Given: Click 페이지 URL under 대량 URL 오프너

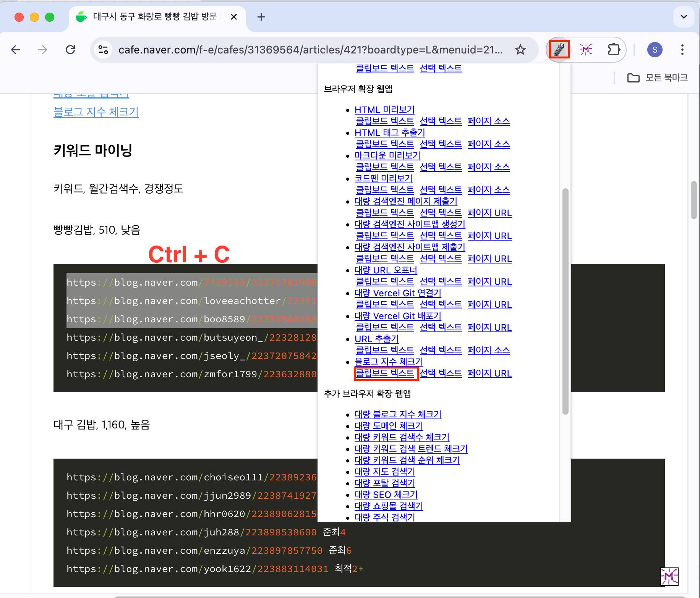Looking at the screenshot, I should click(489, 282).
